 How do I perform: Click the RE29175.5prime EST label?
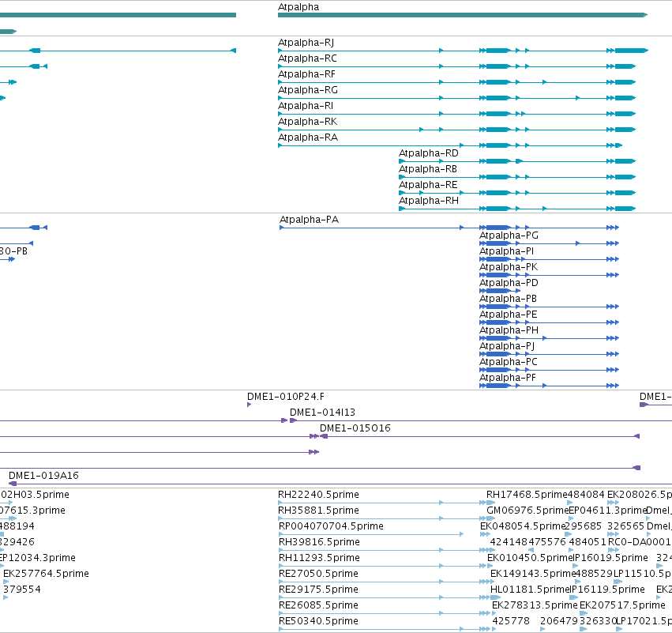(318, 590)
